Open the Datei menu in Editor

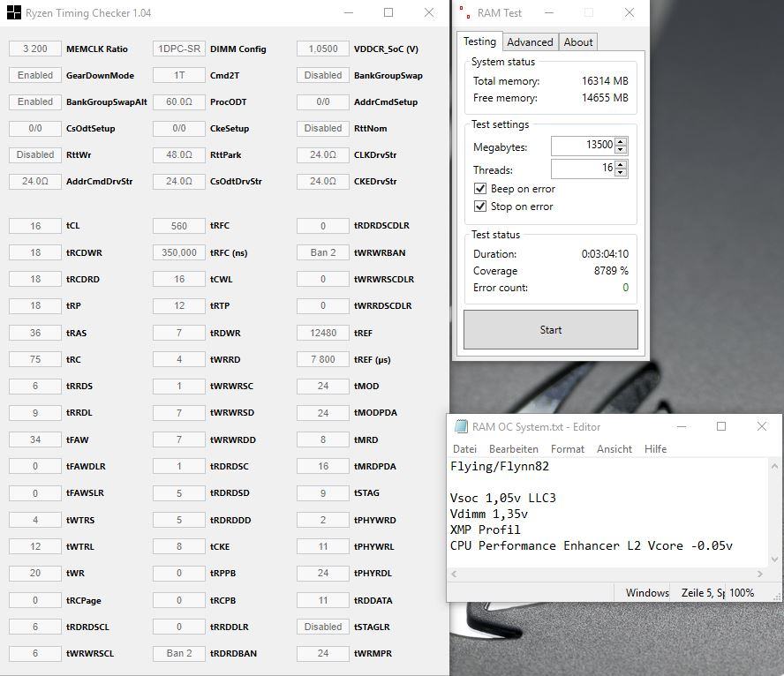coord(464,449)
